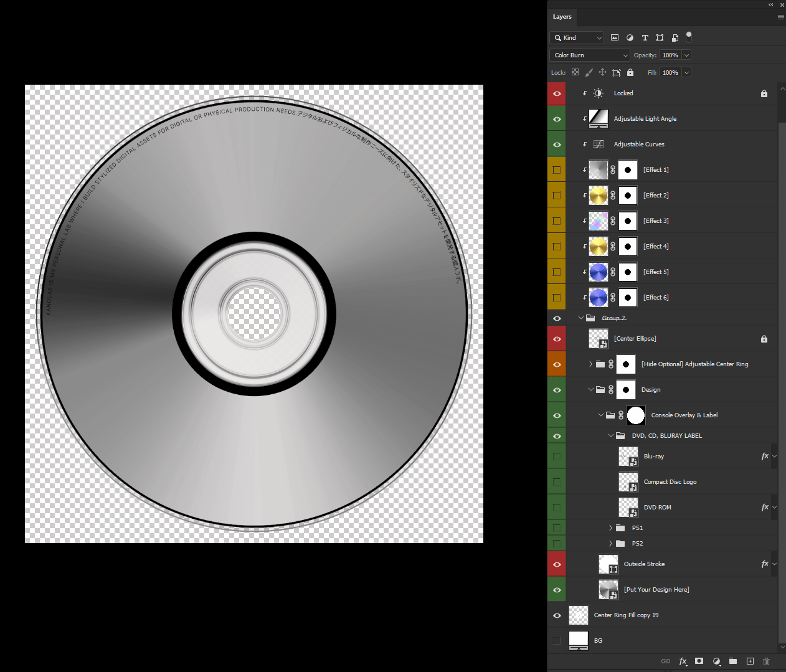Select the Compact Disc Logo layer

pyautogui.click(x=670, y=481)
